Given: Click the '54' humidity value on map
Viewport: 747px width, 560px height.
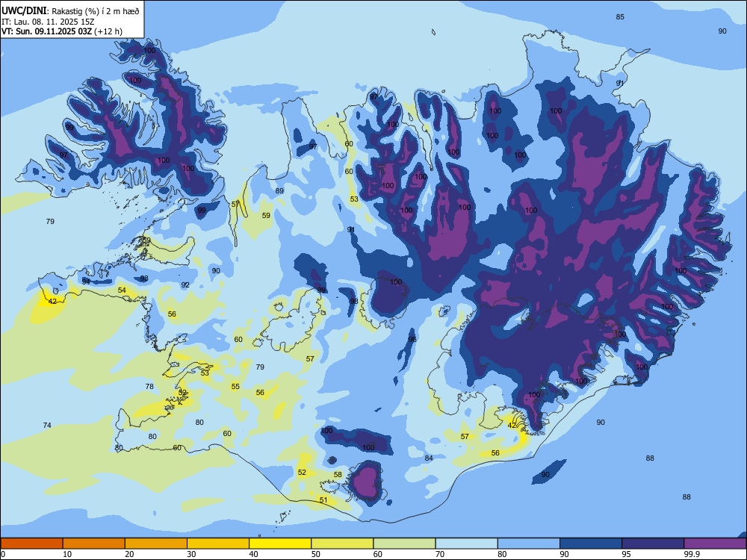Looking at the screenshot, I should [x=122, y=290].
